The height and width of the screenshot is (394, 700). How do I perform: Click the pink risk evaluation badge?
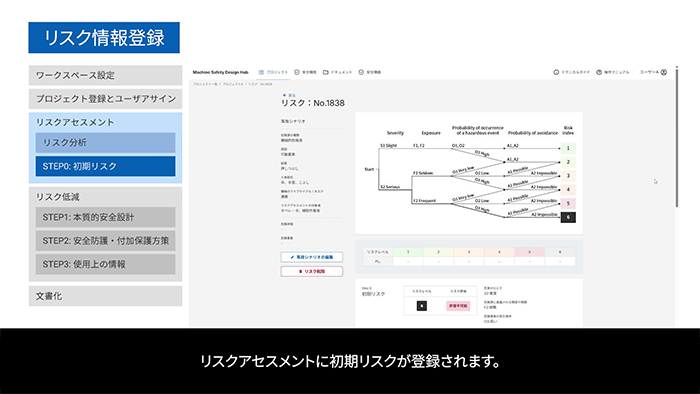(458, 306)
